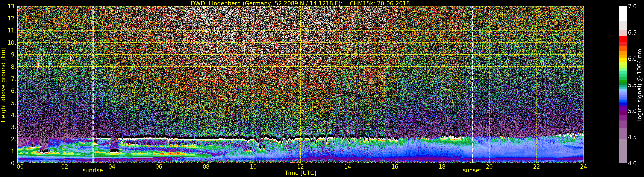The height and width of the screenshot is (177, 644).
Task: Click the '08' tick on the time axis
Action: (206, 166)
